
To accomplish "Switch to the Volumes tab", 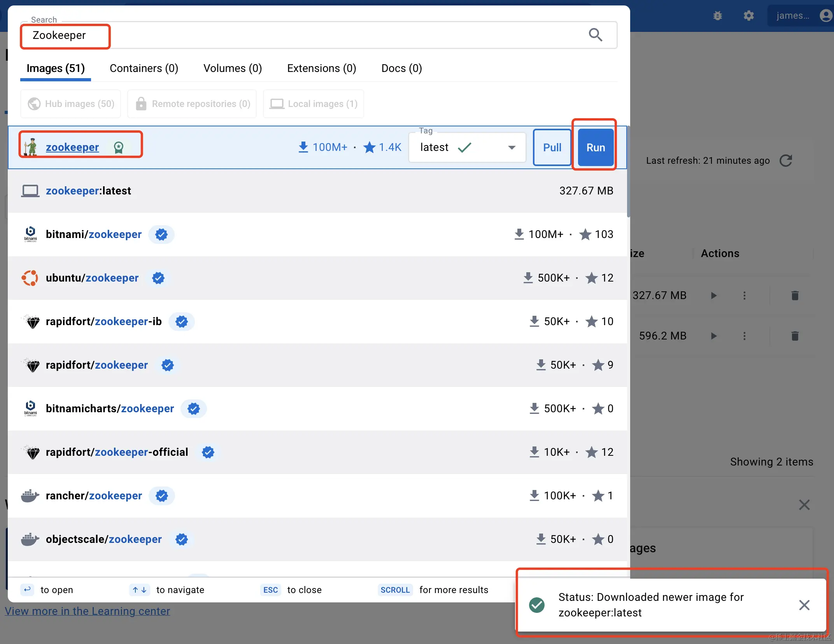I will point(232,68).
